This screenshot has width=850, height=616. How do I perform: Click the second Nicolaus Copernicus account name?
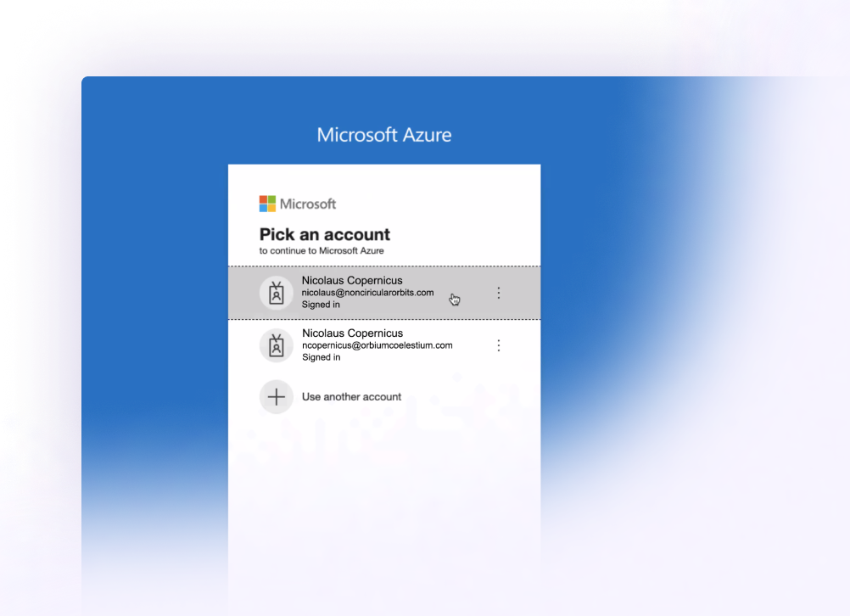pyautogui.click(x=352, y=333)
